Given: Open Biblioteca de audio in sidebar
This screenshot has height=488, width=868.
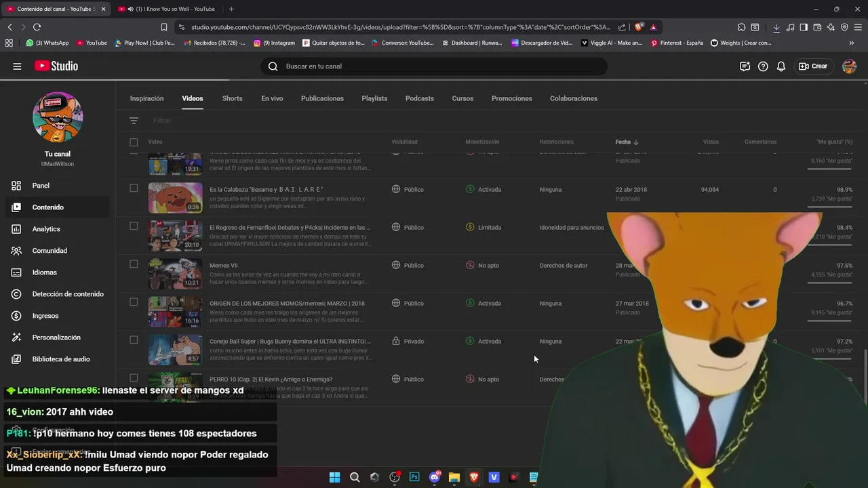Looking at the screenshot, I should click(x=58, y=359).
